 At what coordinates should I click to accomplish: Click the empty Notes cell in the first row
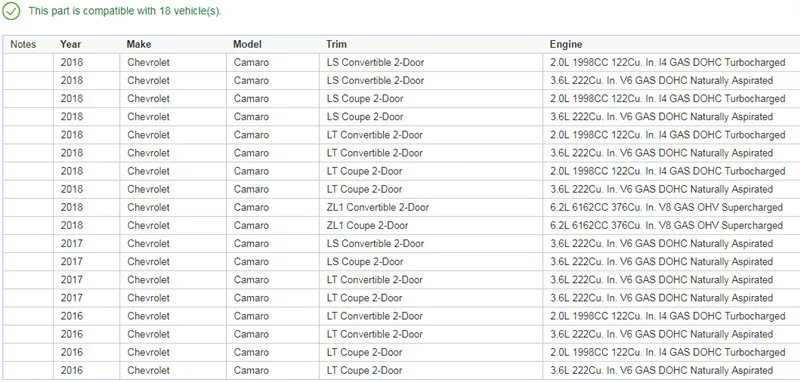(x=28, y=63)
